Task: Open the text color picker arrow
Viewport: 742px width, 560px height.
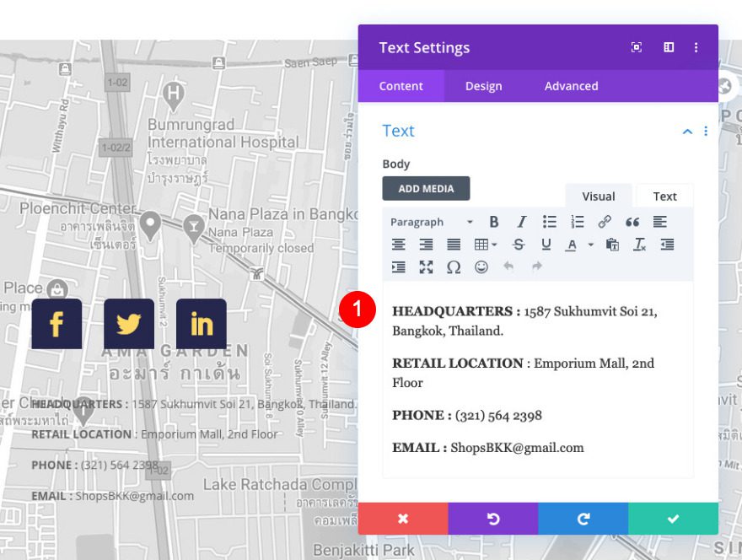Action: pos(591,245)
